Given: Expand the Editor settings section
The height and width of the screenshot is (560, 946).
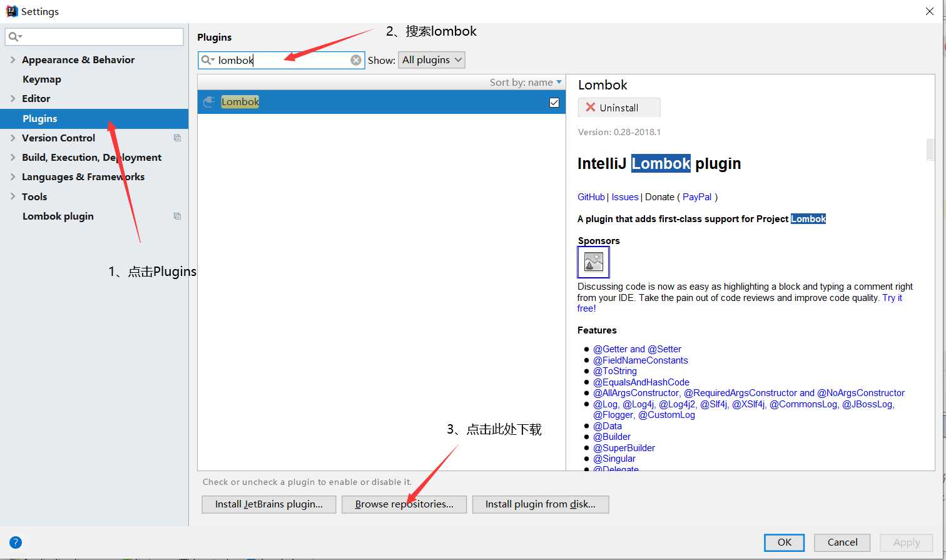Looking at the screenshot, I should click(13, 98).
